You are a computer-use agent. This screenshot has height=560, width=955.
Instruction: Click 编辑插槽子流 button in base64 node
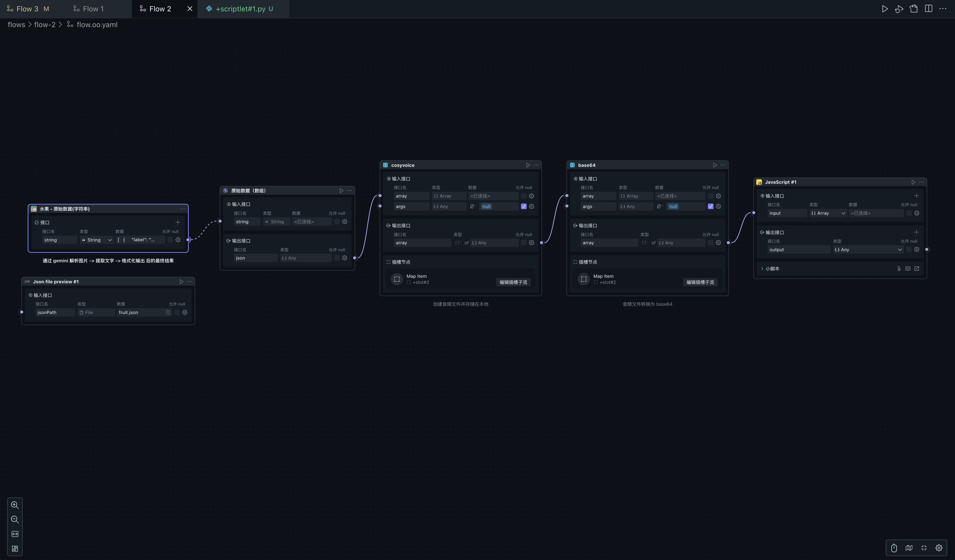point(700,282)
